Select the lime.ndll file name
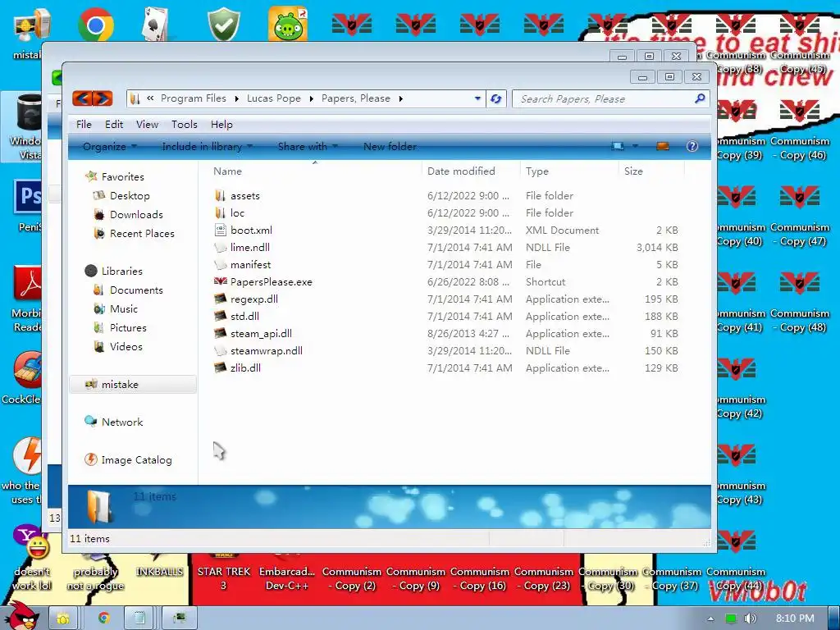The width and height of the screenshot is (840, 630). (249, 247)
